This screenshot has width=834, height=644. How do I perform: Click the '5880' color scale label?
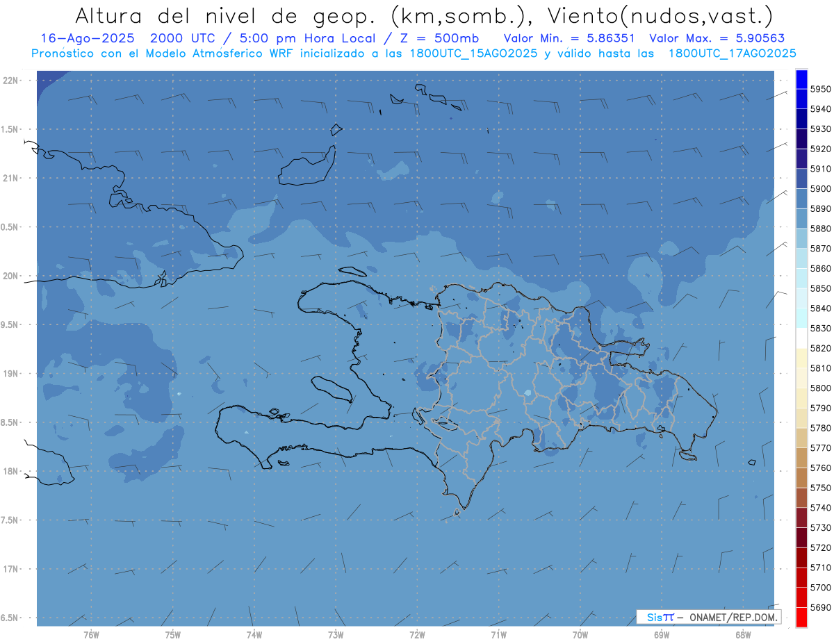coord(821,229)
